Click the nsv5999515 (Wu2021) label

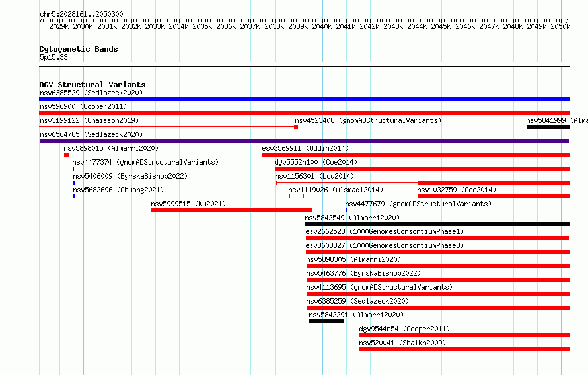tap(189, 204)
